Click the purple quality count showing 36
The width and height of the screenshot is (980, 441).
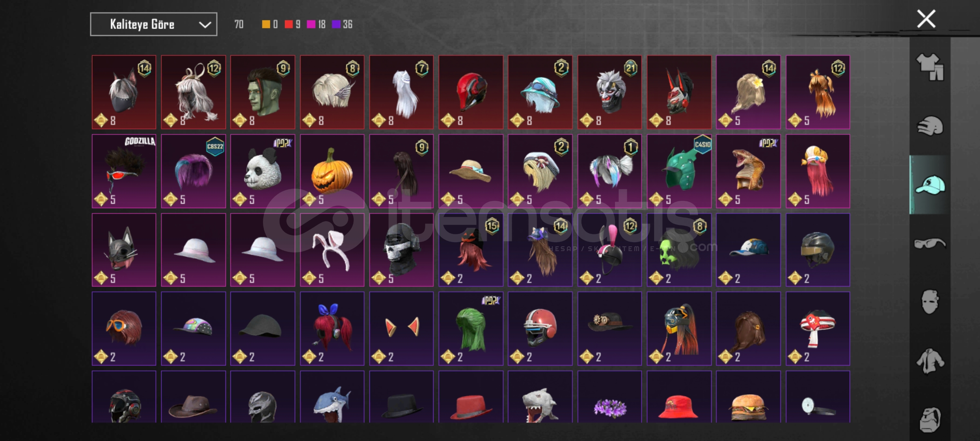[x=342, y=24]
